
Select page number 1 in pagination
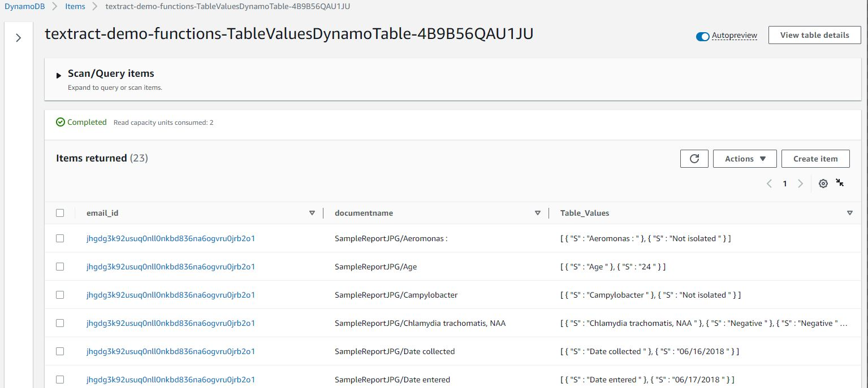[x=785, y=183]
